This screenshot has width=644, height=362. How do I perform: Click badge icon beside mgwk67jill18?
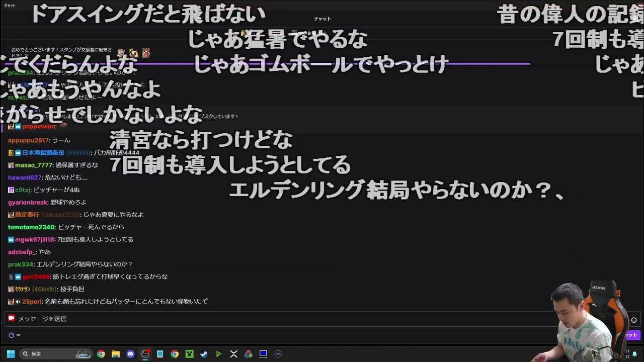11,239
